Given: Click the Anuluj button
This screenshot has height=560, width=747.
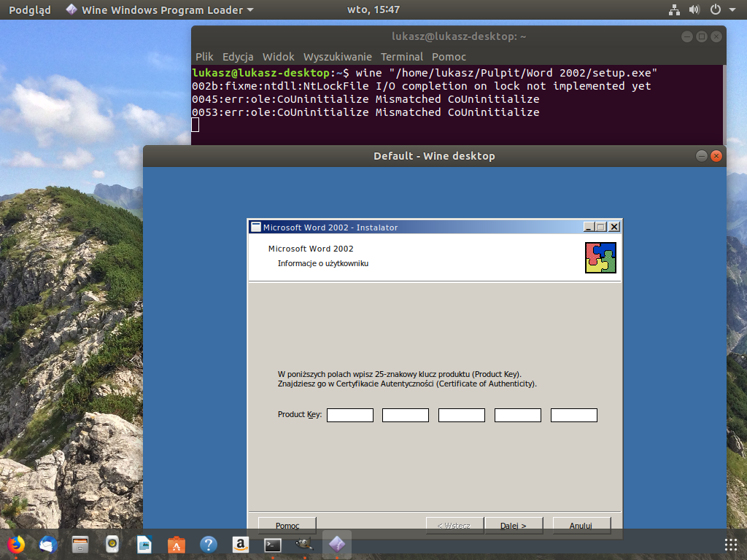Looking at the screenshot, I should [x=581, y=526].
